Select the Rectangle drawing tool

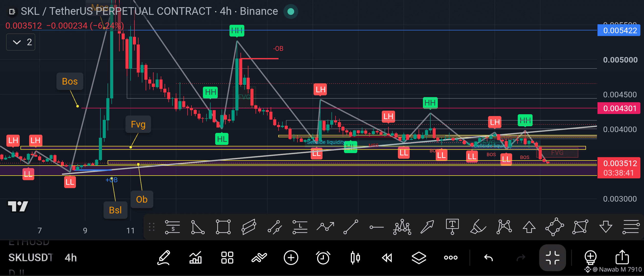(223, 227)
